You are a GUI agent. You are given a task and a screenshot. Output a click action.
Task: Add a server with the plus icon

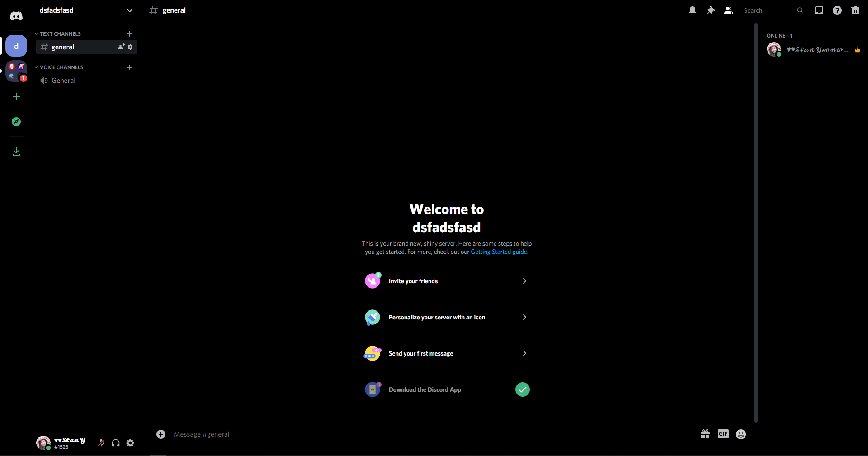[x=16, y=96]
